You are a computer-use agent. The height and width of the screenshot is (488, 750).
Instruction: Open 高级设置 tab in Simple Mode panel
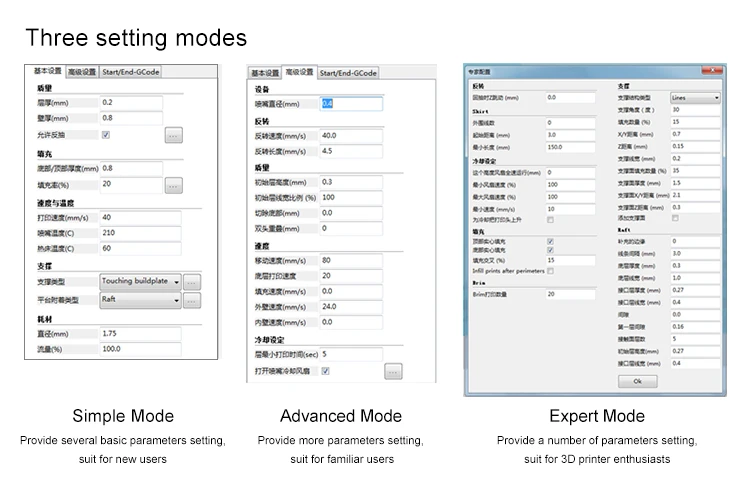[82, 72]
